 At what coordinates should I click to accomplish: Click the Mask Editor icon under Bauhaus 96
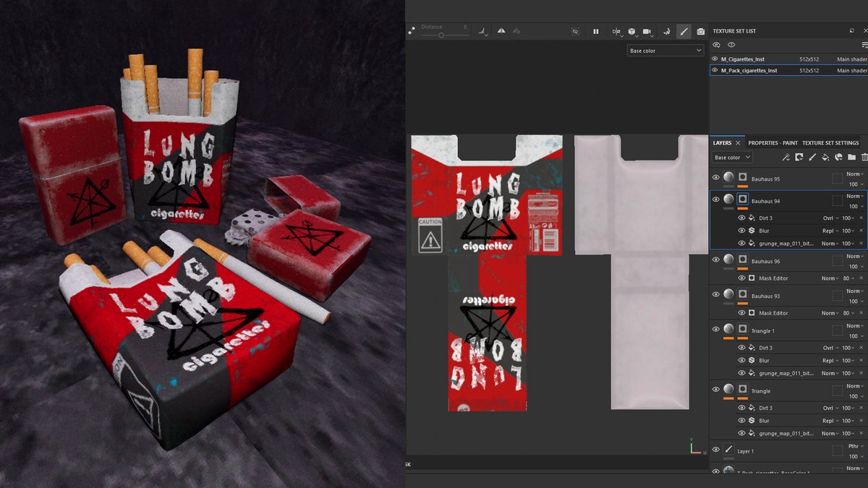752,278
